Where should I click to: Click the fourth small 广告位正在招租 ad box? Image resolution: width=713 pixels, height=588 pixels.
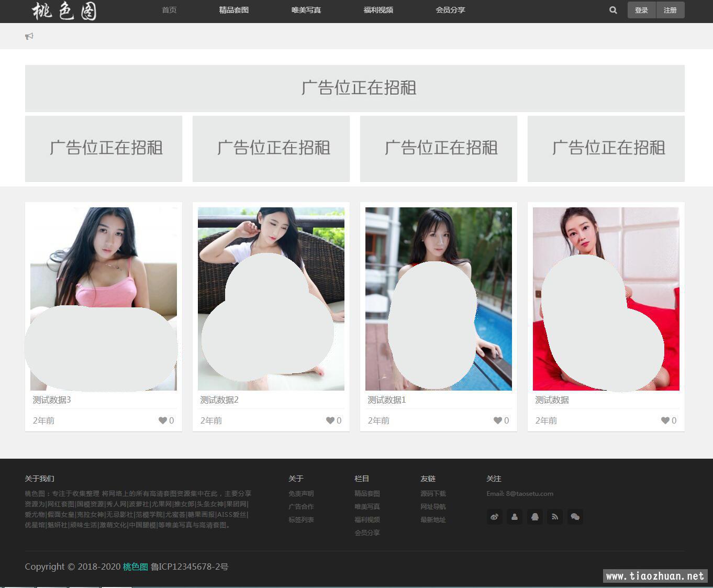(606, 149)
